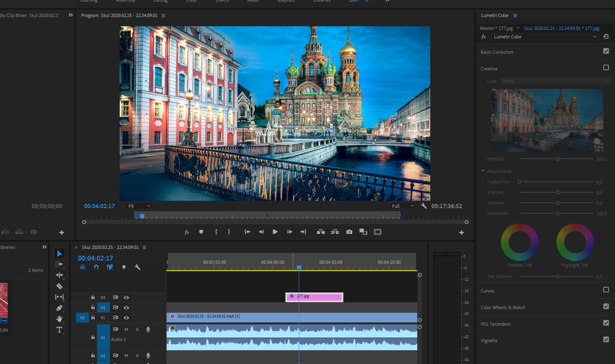Collapse the Adjustments section
The height and width of the screenshot is (364, 615).
pos(483,171)
